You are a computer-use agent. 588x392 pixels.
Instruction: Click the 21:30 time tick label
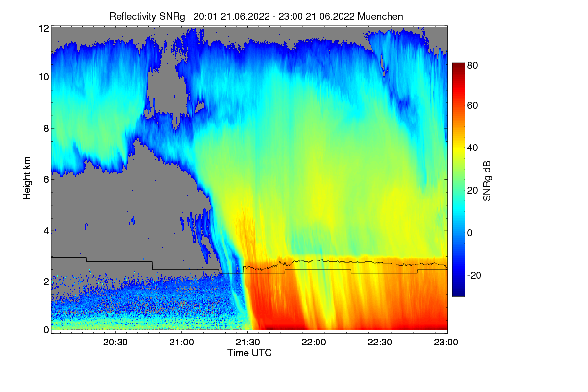pyautogui.click(x=248, y=343)
